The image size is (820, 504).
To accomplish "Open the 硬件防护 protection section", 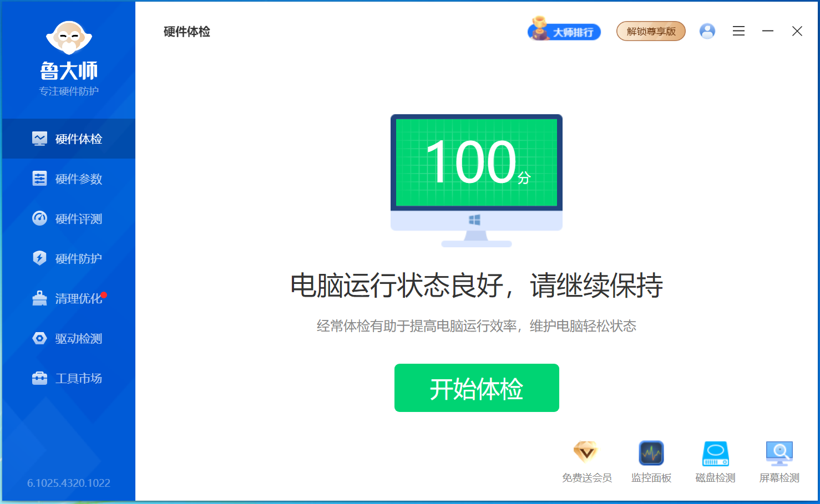I will (x=68, y=258).
